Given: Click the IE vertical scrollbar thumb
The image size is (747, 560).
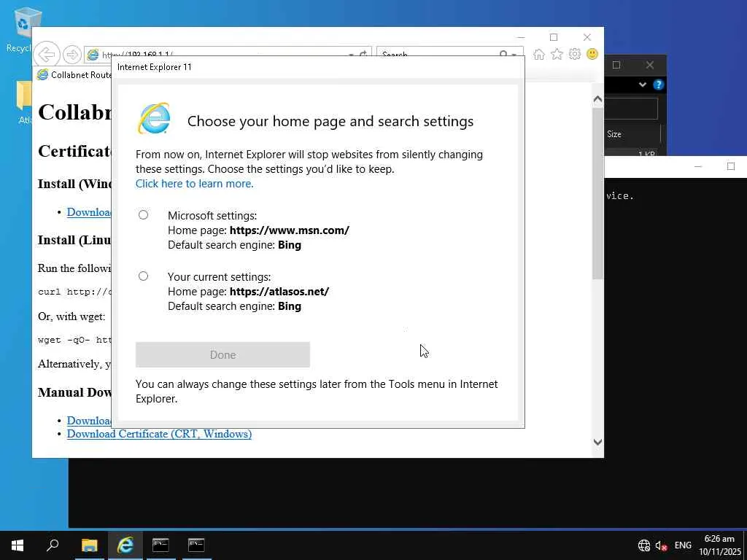Looking at the screenshot, I should [x=597, y=193].
